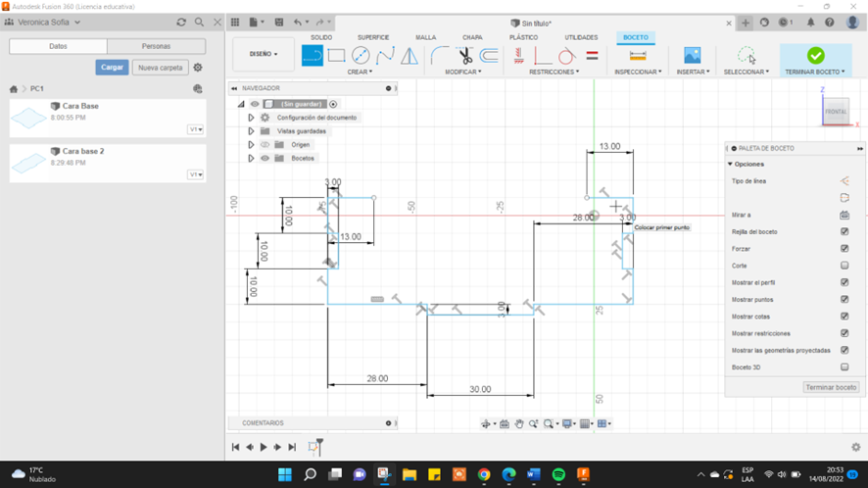Click the Orbit navigation tool

[x=486, y=423]
